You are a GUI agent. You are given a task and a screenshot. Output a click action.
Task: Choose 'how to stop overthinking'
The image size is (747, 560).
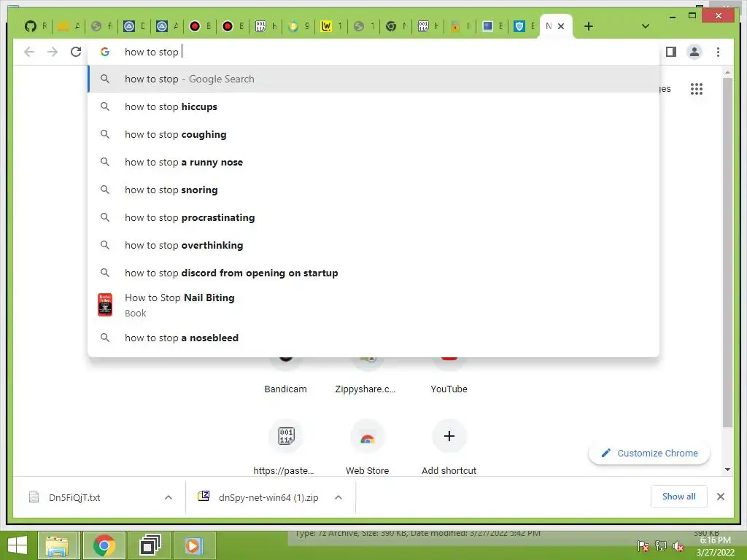pos(374,245)
